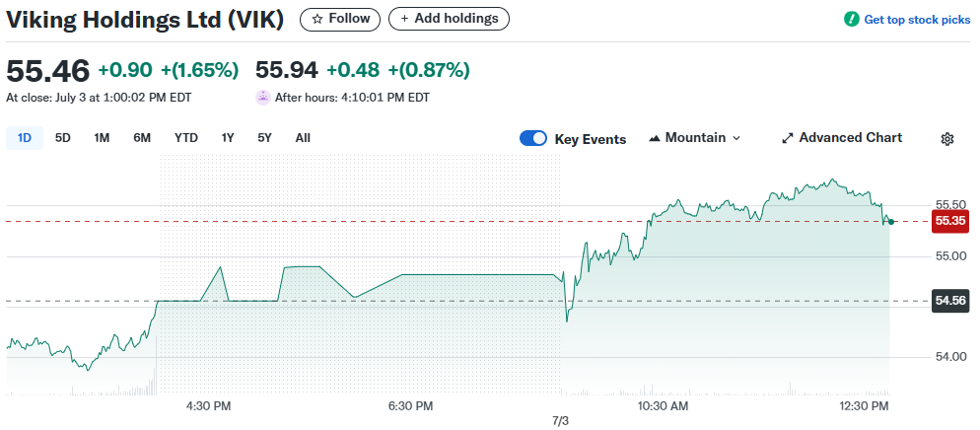
Task: Click Add holdings button
Action: [x=449, y=19]
